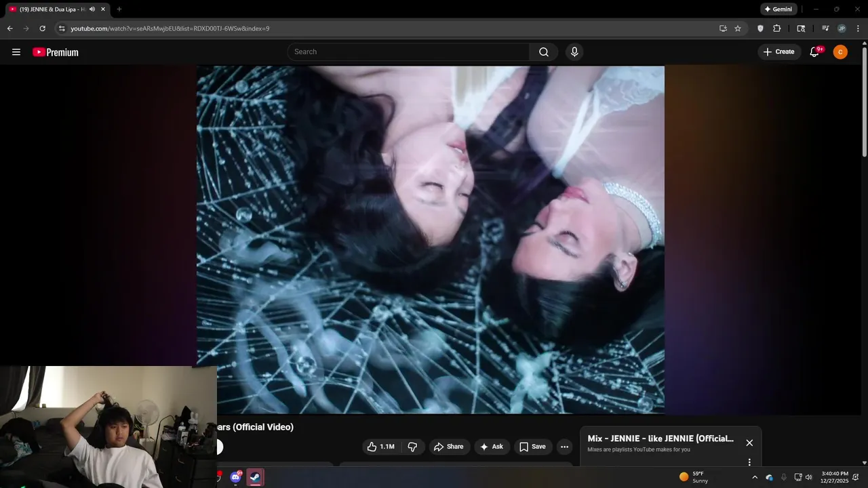Viewport: 868px width, 488px height.
Task: Click the YouTube search field
Action: point(408,52)
